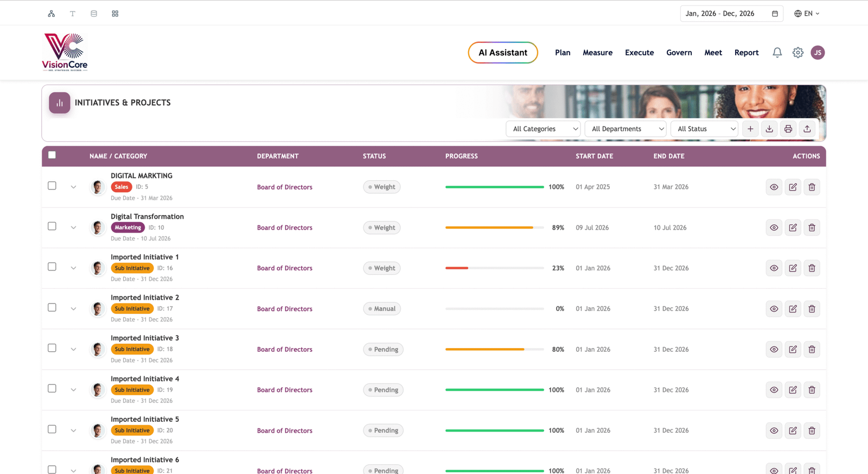The height and width of the screenshot is (474, 868).
Task: Open the All Categories dropdown
Action: [543, 129]
